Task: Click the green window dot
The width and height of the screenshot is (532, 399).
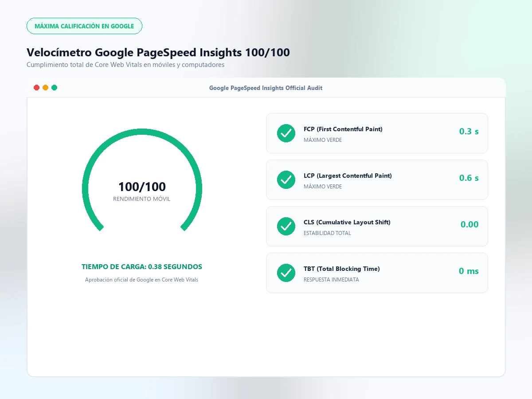Action: [54, 88]
